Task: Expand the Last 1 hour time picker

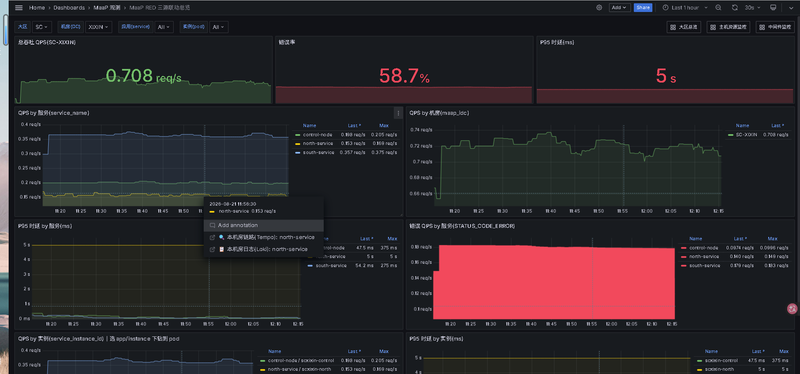Action: tap(685, 8)
